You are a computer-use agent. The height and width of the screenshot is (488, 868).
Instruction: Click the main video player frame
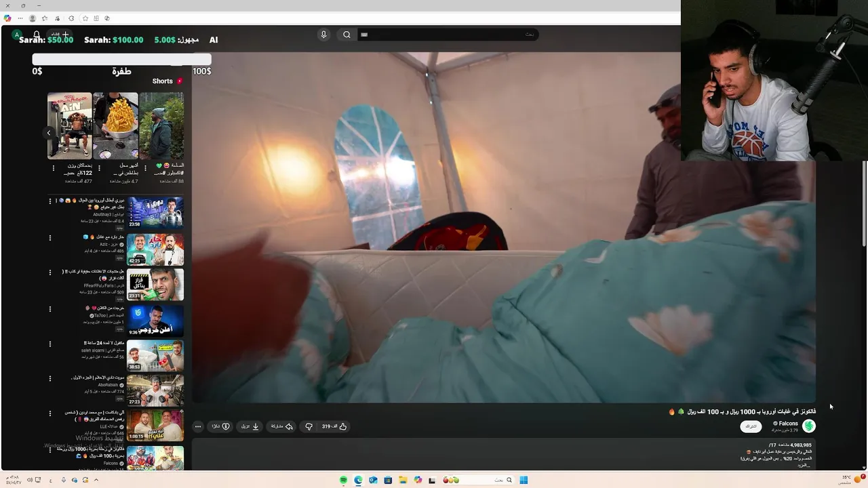503,227
